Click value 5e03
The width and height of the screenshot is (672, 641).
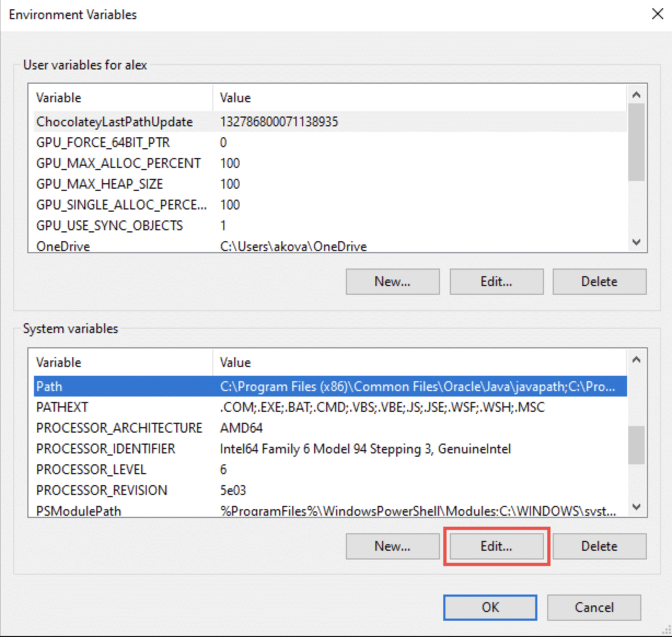[233, 491]
